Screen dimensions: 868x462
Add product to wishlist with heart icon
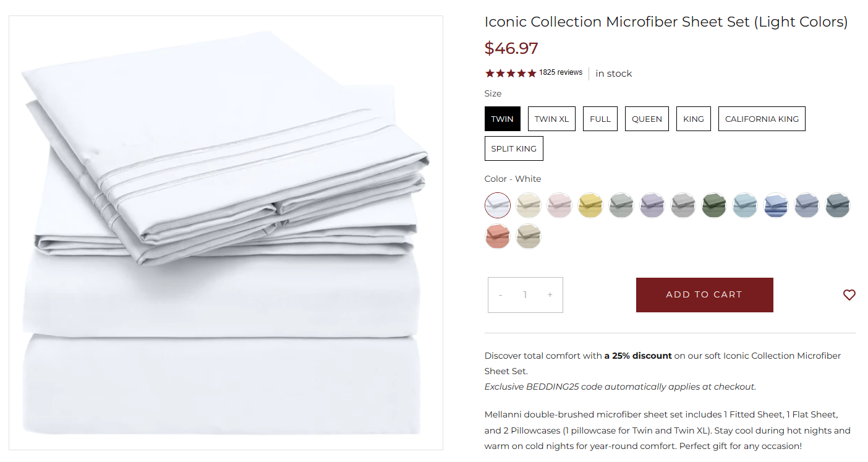pos(849,295)
